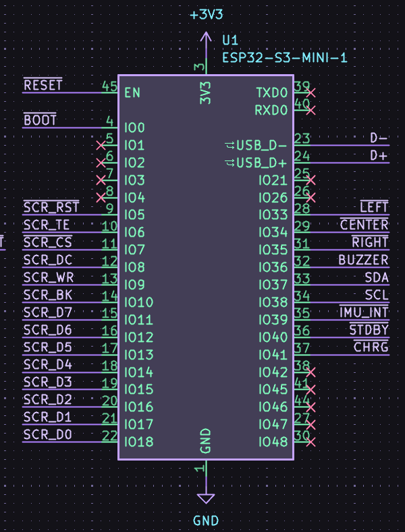
Task: Click the GND power symbol triangle
Action: pyautogui.click(x=206, y=498)
